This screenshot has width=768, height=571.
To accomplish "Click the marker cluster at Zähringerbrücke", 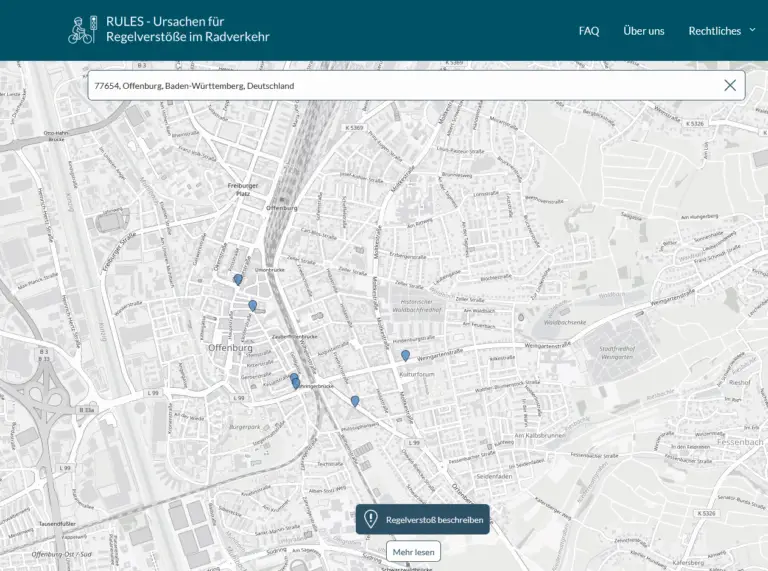I will pyautogui.click(x=294, y=380).
